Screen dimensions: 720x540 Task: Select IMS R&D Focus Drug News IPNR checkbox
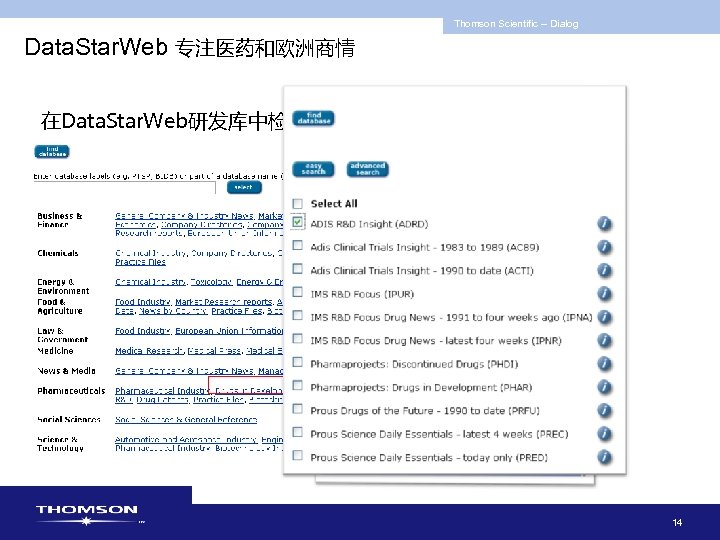298,339
